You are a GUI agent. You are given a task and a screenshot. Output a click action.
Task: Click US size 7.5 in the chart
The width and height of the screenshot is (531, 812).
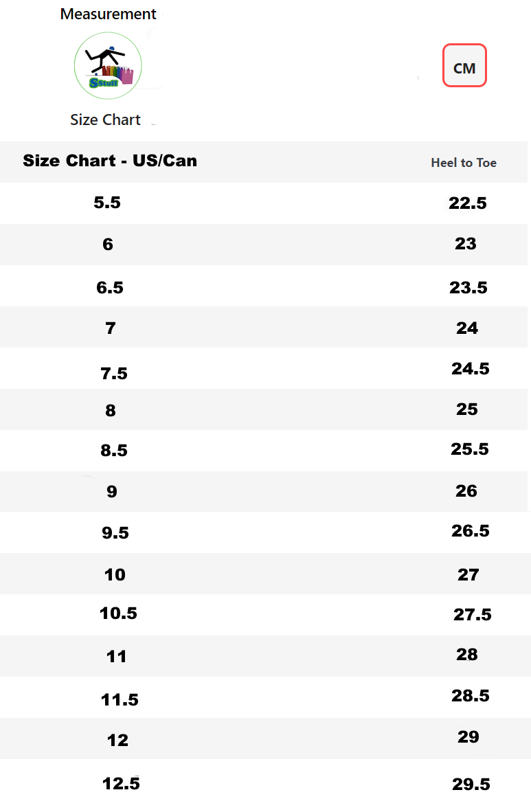point(114,374)
